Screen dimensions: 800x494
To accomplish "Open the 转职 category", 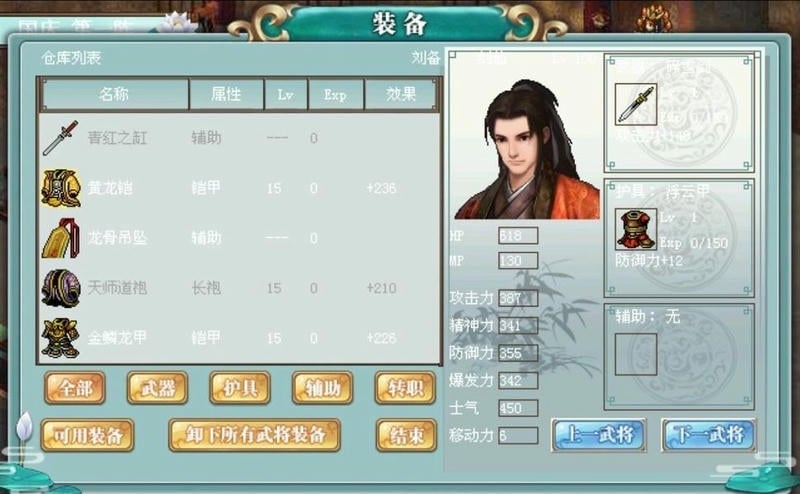I will 405,388.
